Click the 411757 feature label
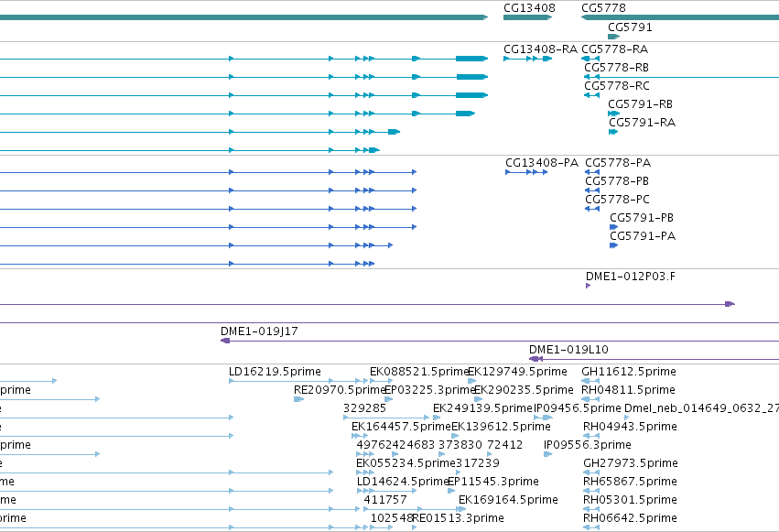779x532 pixels. point(385,500)
